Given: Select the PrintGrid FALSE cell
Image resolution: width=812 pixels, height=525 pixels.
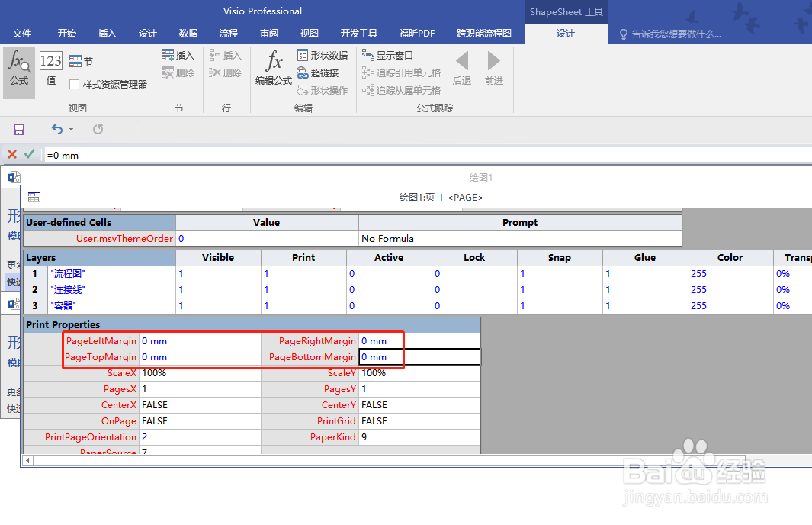Looking at the screenshot, I should [x=419, y=421].
